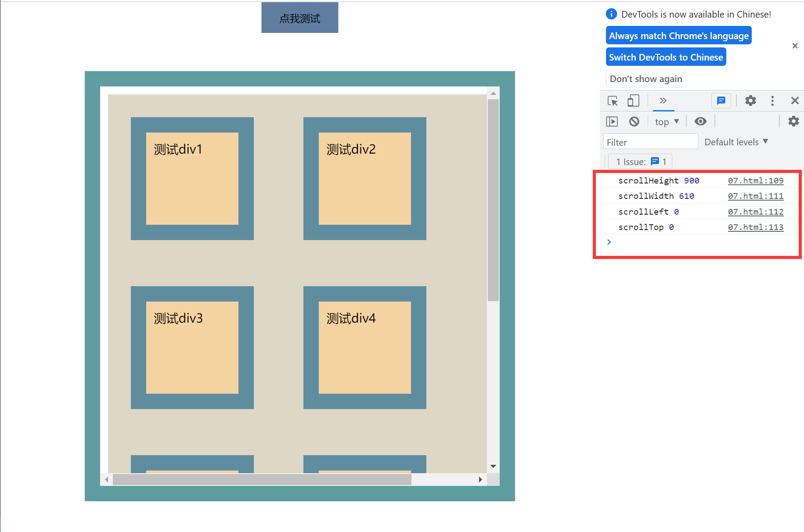The width and height of the screenshot is (804, 532).
Task: Click the scrollHeight 900 log entry
Action: 659,180
